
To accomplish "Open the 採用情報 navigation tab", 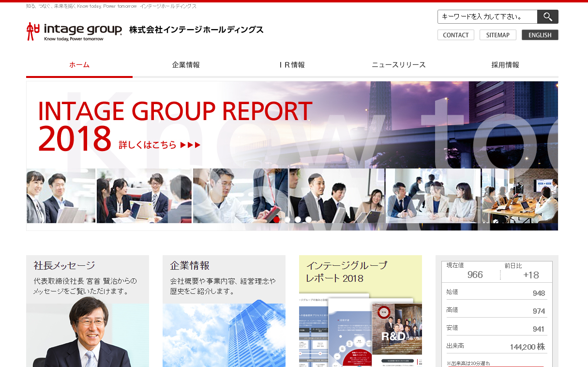I will click(505, 65).
